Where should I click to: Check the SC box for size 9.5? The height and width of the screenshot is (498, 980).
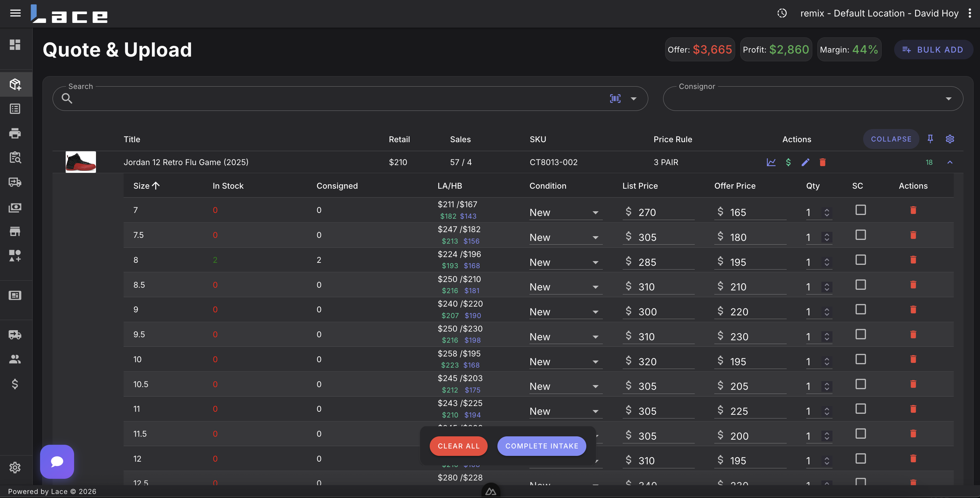(860, 334)
